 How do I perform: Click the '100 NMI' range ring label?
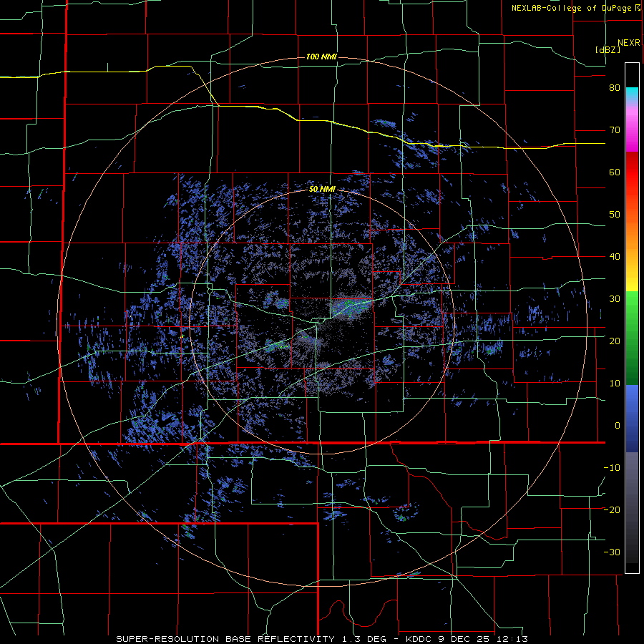[x=321, y=57]
